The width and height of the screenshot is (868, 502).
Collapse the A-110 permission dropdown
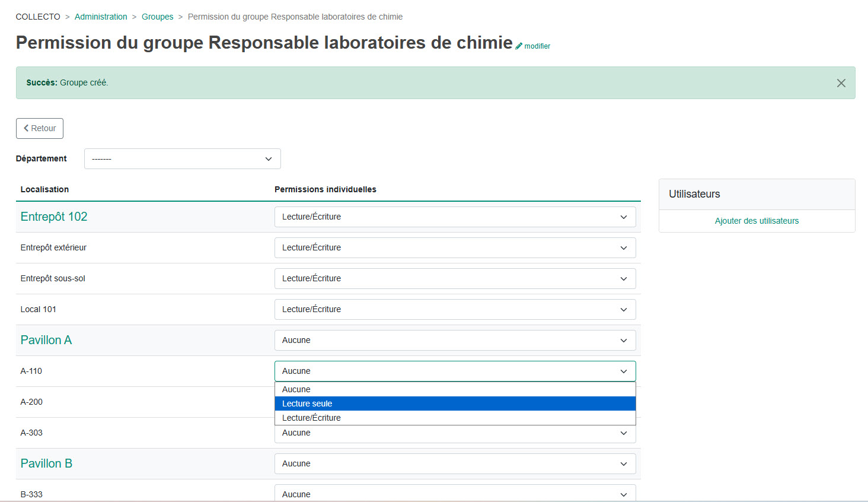(x=455, y=371)
